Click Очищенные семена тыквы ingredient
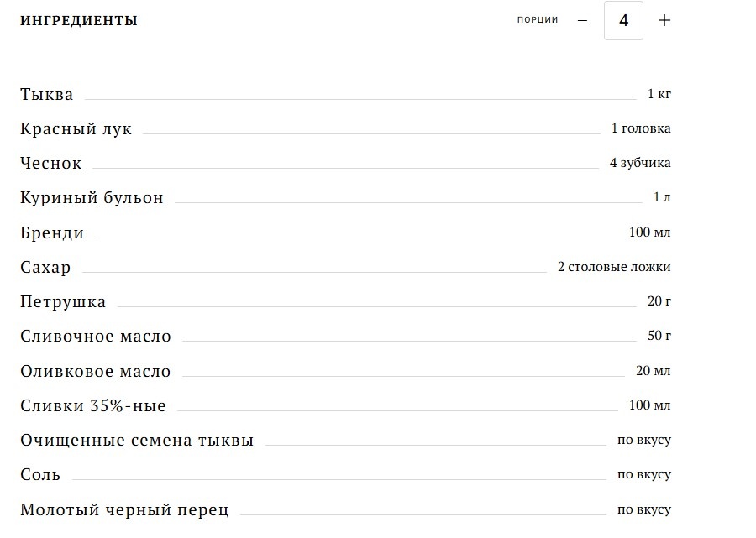This screenshot has width=756, height=538. (137, 441)
